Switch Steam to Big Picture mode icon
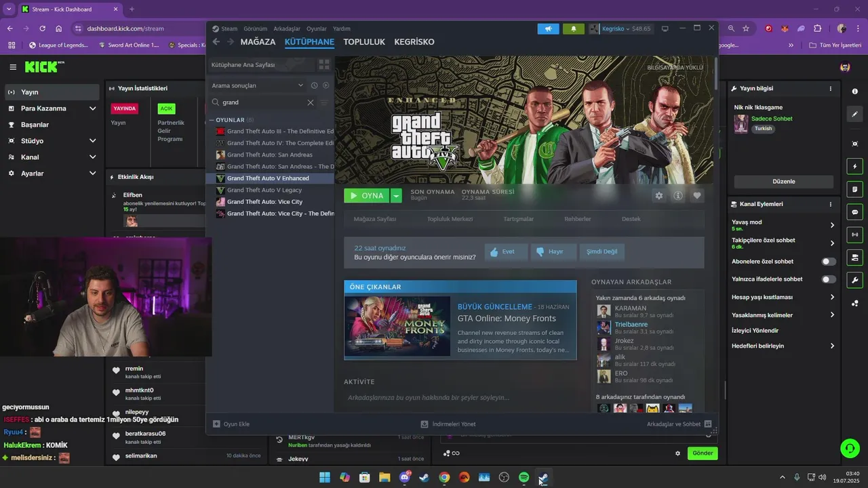This screenshot has width=868, height=488. (665, 28)
